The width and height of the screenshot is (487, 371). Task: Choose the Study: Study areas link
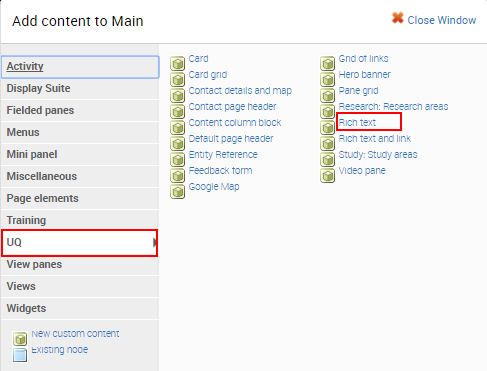click(378, 155)
